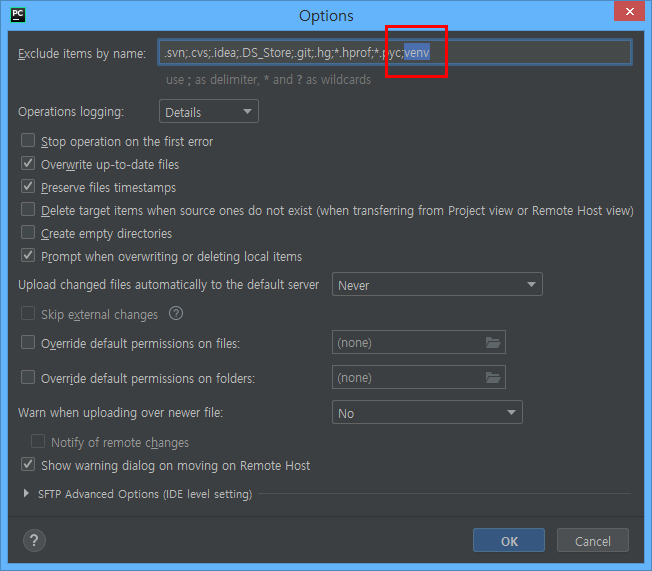Screen dimensions: 652x571
Task: Enable Stop operation on the first error
Action: coord(28,141)
